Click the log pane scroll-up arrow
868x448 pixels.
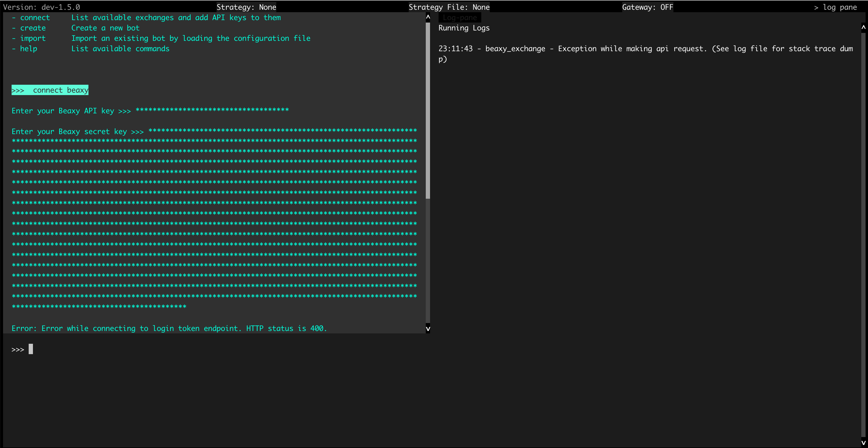point(864,28)
